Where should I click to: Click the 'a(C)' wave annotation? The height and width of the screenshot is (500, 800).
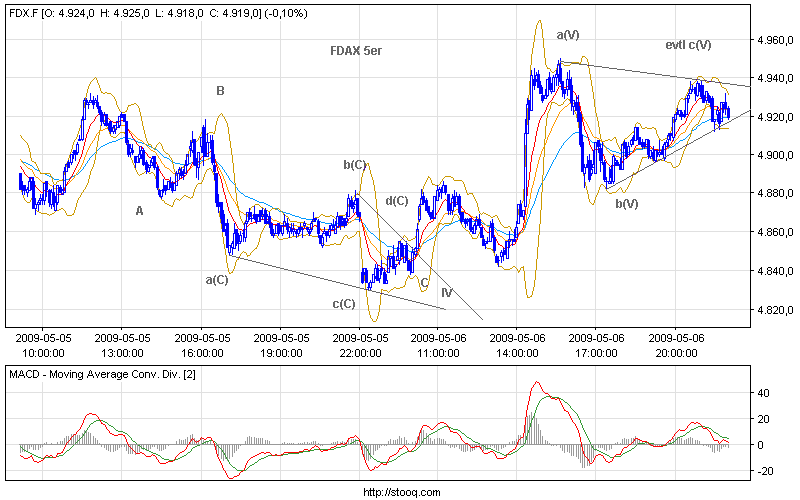[x=217, y=280]
